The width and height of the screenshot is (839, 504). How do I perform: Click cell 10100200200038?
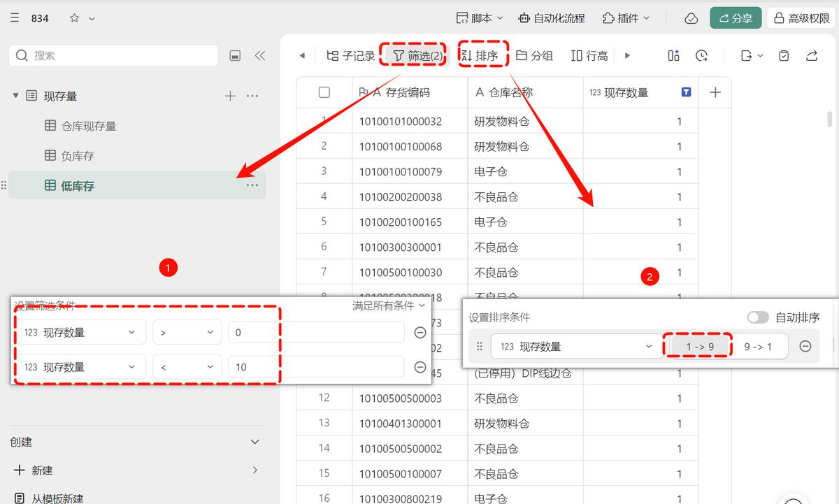pyautogui.click(x=410, y=197)
